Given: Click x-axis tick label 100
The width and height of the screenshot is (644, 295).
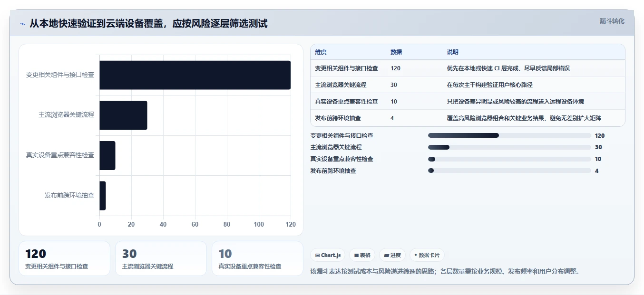Looking at the screenshot, I should point(259,225).
